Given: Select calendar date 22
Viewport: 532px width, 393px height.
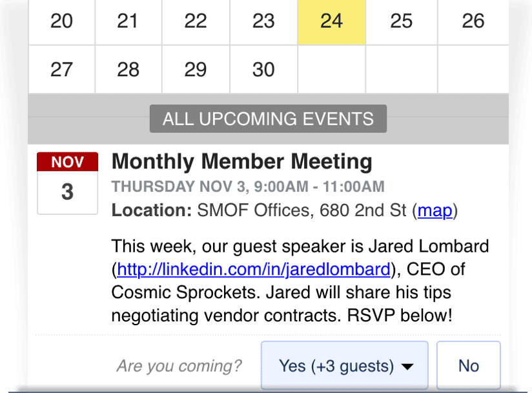Looking at the screenshot, I should point(196,21).
